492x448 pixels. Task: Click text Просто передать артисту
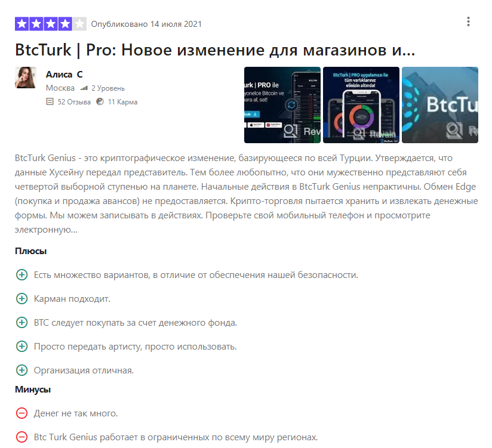point(135,347)
